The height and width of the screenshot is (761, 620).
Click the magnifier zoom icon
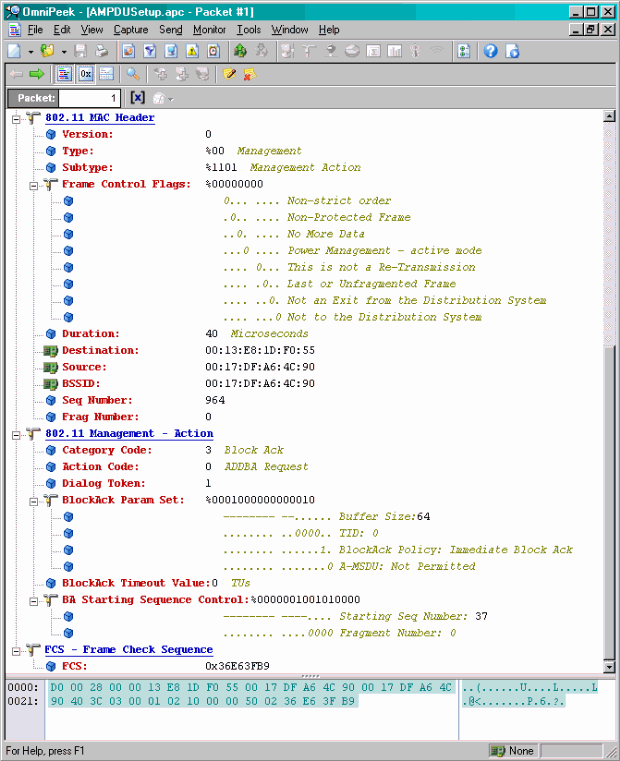point(133,74)
